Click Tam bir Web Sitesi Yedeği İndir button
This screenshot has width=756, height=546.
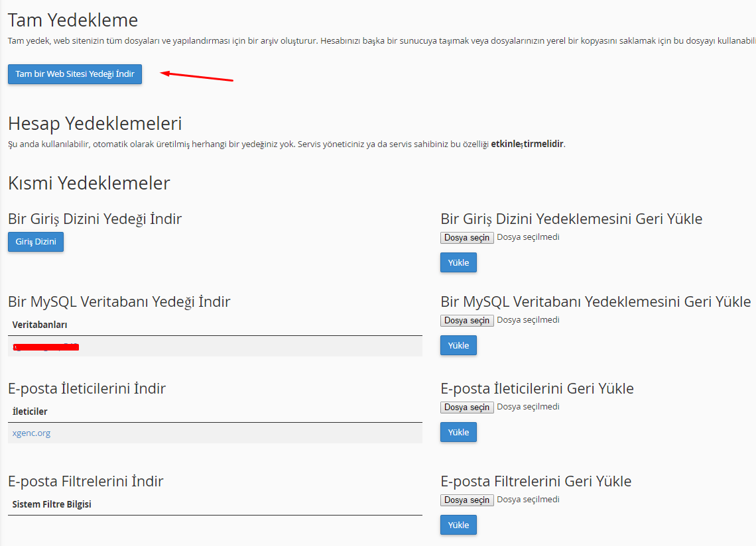coord(75,74)
